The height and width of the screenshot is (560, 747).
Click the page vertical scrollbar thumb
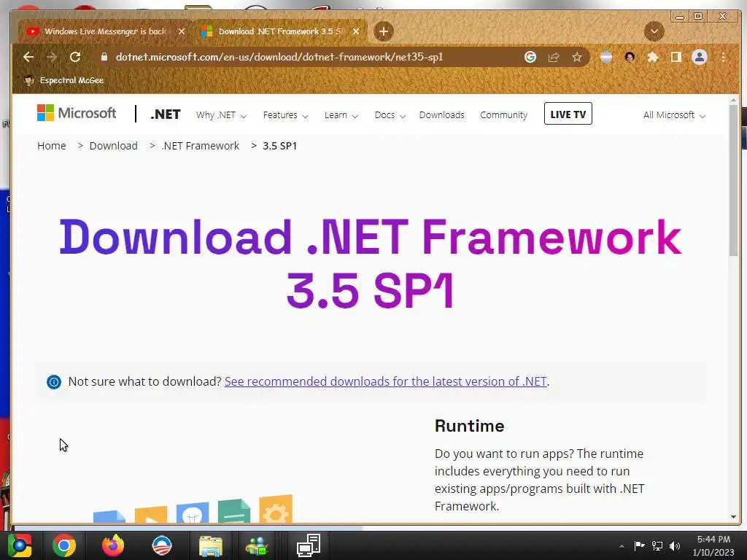click(x=733, y=180)
